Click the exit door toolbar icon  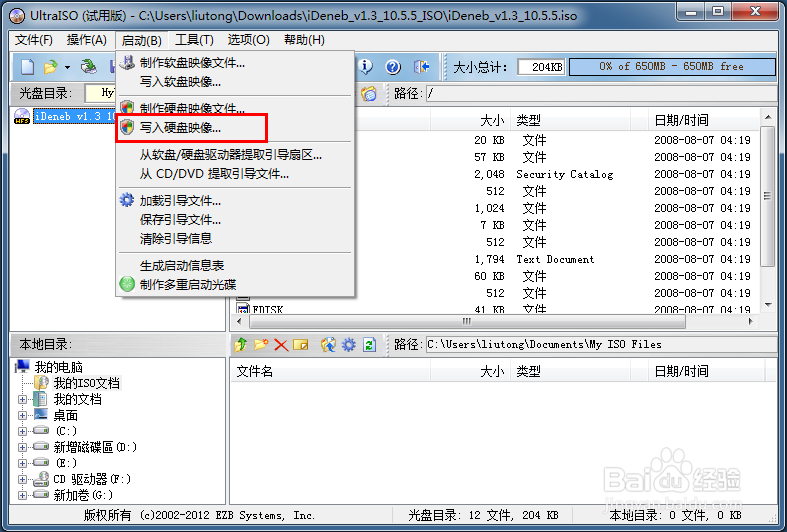pyautogui.click(x=421, y=66)
